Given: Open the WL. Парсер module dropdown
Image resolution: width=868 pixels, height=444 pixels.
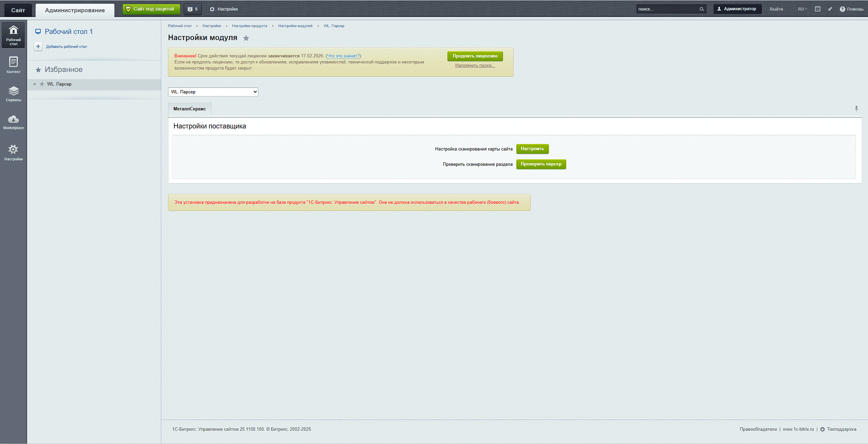Looking at the screenshot, I should pos(213,92).
